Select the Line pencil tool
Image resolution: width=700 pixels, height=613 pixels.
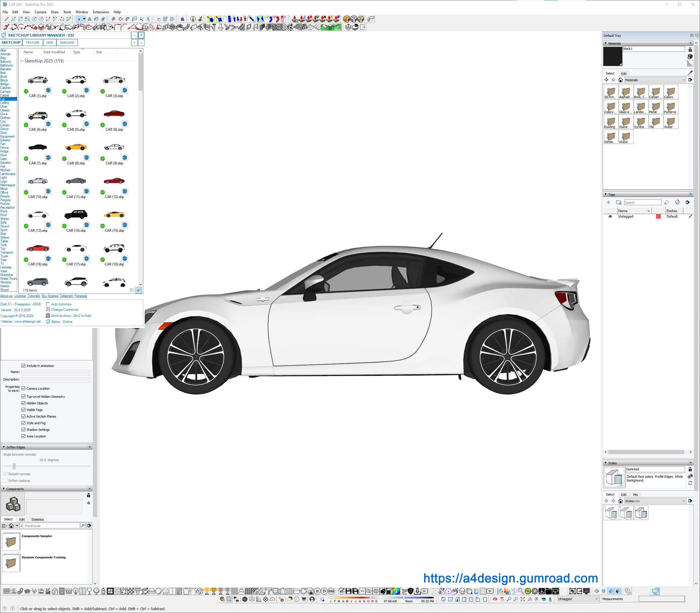[6, 19]
